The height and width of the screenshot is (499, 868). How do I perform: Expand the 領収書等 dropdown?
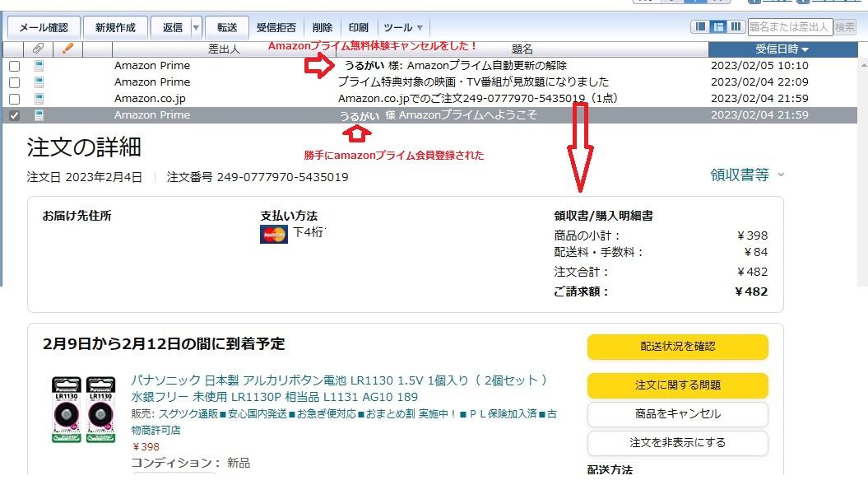click(x=747, y=175)
